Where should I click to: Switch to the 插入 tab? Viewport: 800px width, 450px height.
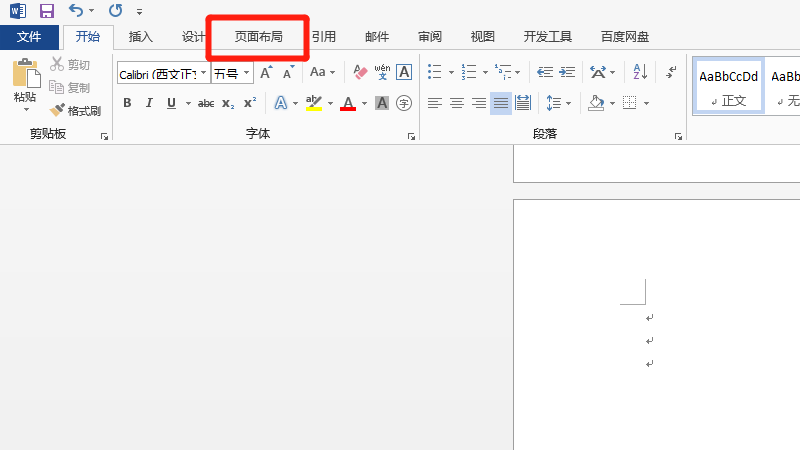(141, 37)
